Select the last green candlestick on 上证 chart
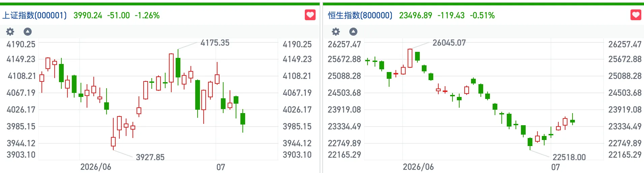The height and width of the screenshot is (173, 644). [243, 119]
